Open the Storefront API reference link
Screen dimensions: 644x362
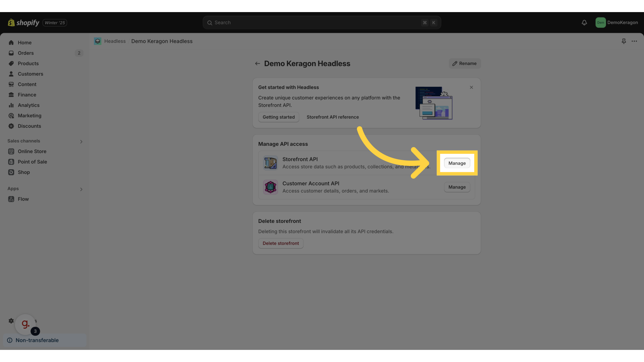(x=332, y=117)
